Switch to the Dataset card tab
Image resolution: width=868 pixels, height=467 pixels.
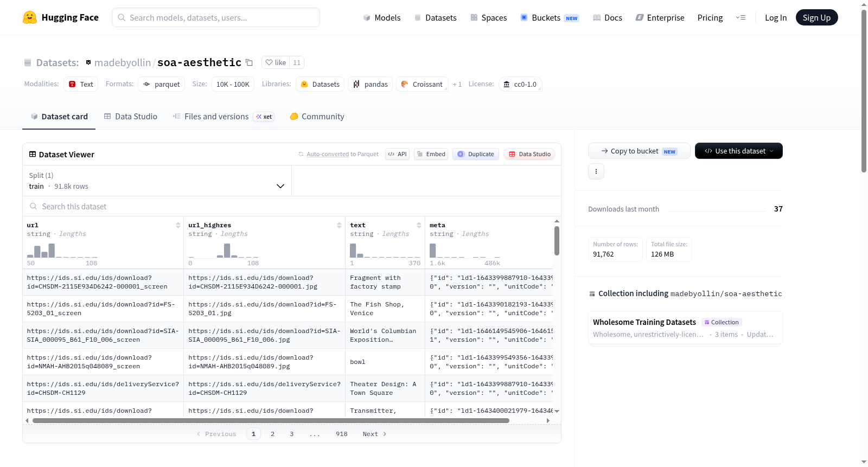[x=59, y=116]
